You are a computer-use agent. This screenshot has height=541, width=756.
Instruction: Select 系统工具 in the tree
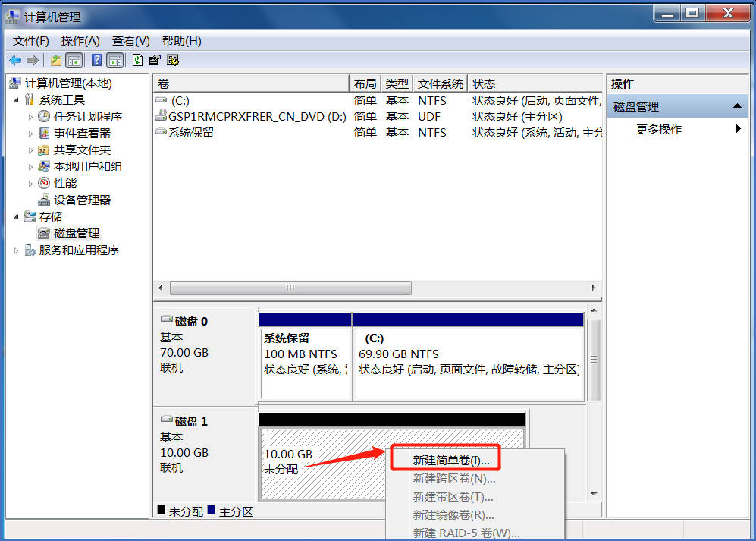61,100
